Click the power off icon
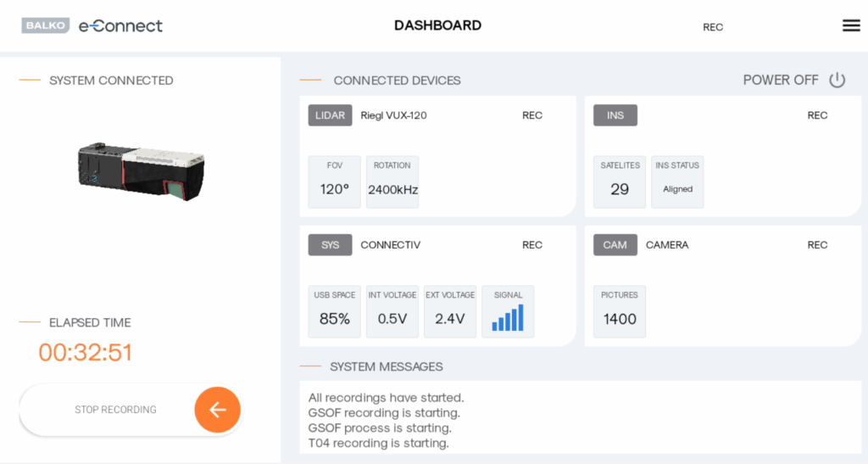 click(x=837, y=80)
